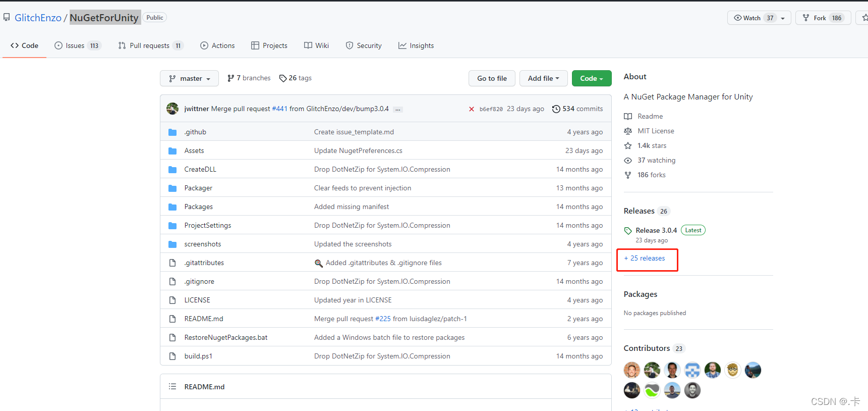Click the star icon beside 1.4k stars
Screen dimensions: 868x411
[628, 146]
